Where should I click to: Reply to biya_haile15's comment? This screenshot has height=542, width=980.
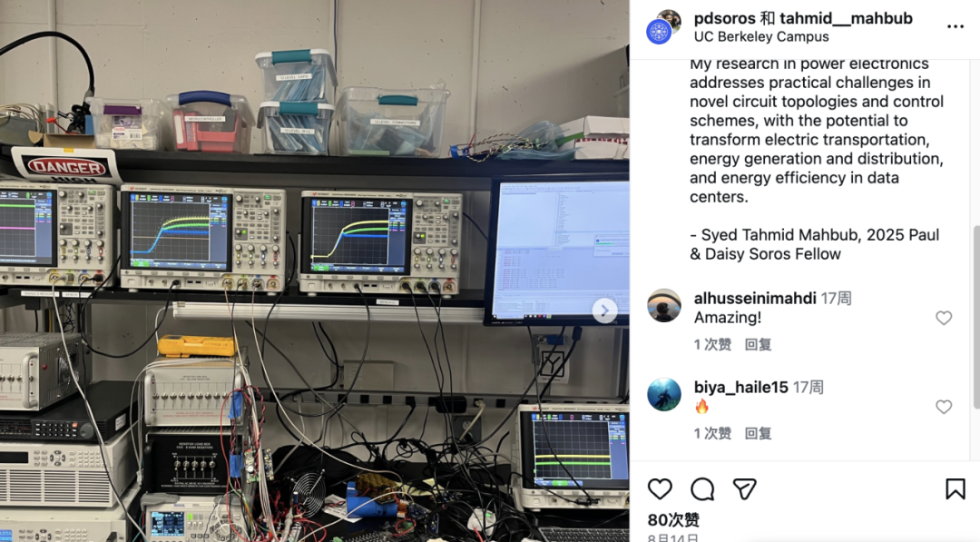tap(758, 433)
